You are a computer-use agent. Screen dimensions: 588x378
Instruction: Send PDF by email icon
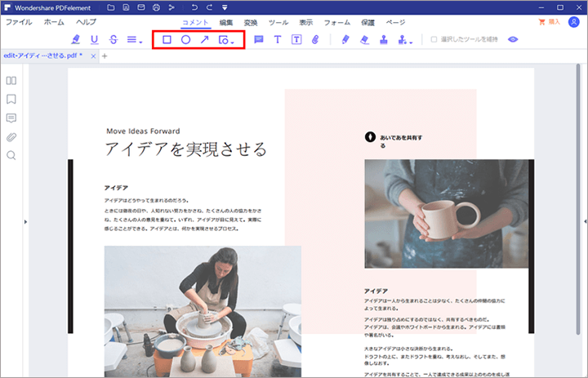coord(141,7)
